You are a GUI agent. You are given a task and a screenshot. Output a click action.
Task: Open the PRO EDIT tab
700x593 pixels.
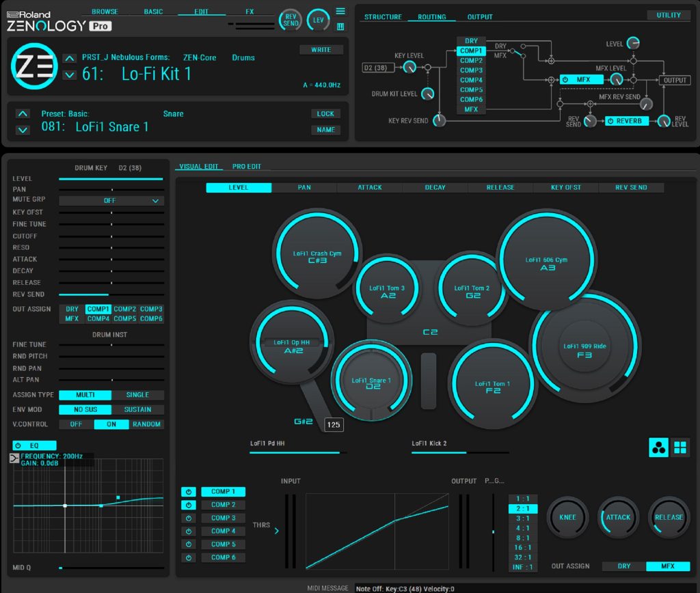coord(246,167)
